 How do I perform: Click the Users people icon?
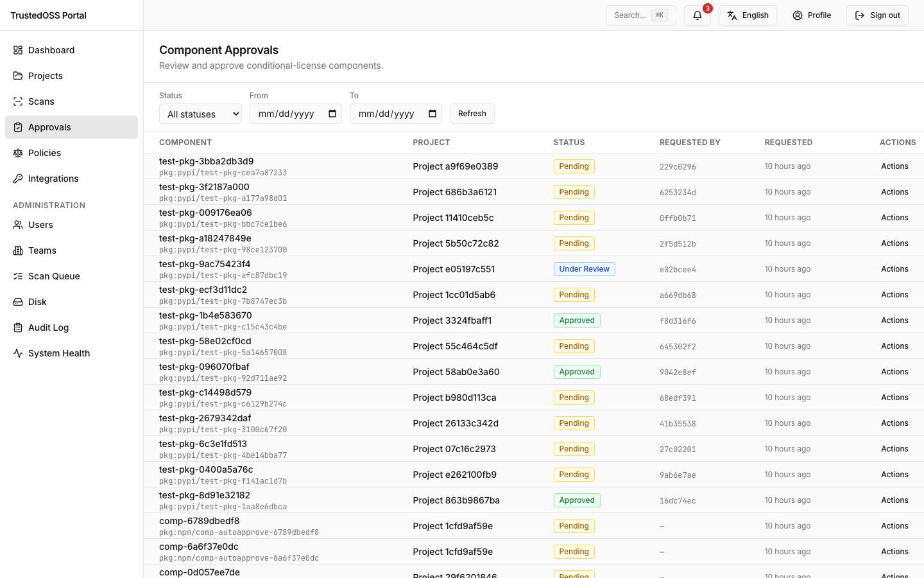pyautogui.click(x=18, y=225)
